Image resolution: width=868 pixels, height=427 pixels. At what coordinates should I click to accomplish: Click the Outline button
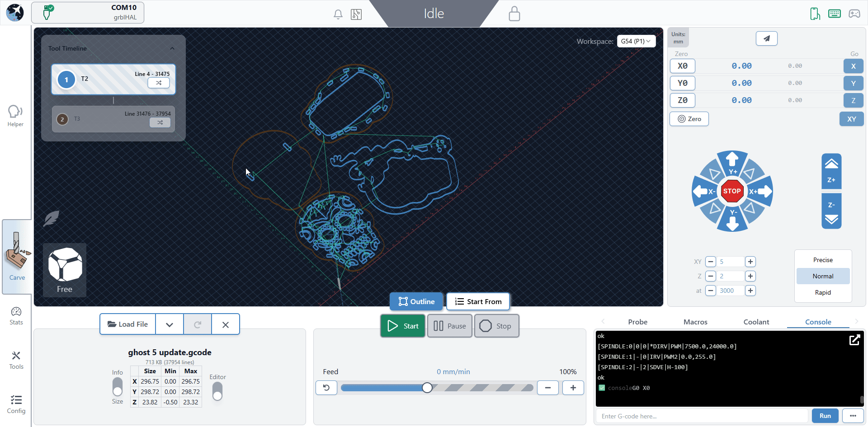416,301
